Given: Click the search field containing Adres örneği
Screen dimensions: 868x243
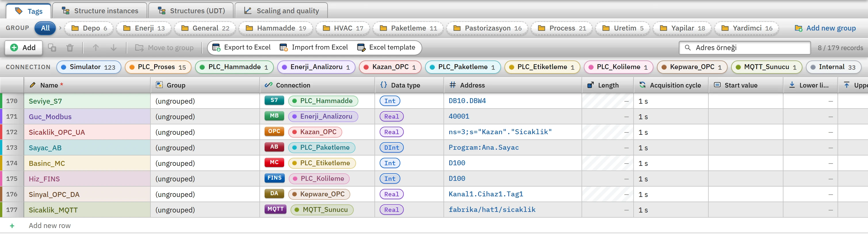Looking at the screenshot, I should pyautogui.click(x=745, y=48).
